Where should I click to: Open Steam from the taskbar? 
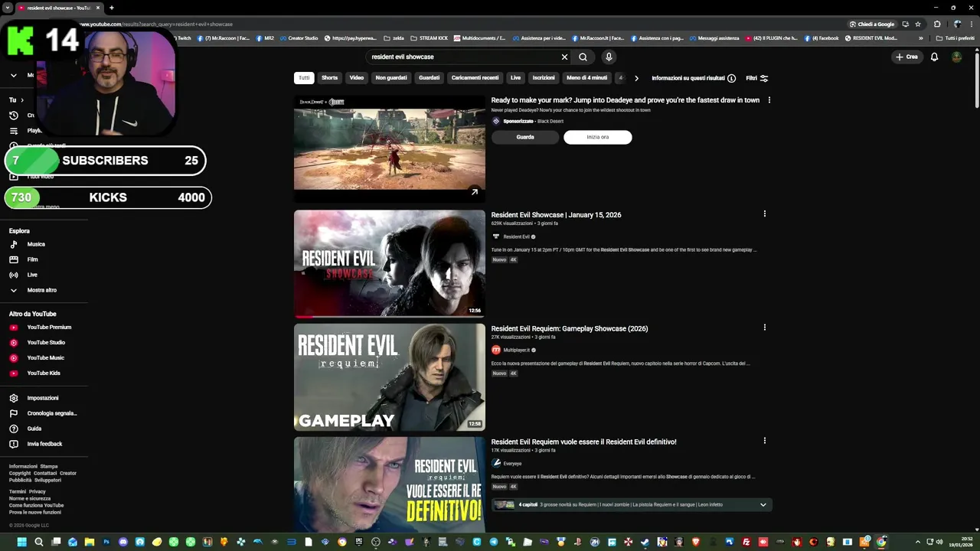click(645, 542)
